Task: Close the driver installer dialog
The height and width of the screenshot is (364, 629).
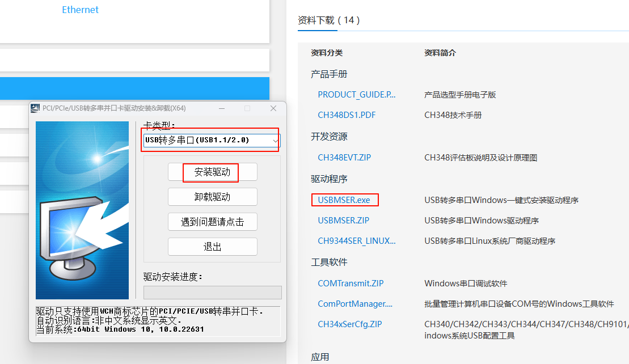Action: [273, 108]
